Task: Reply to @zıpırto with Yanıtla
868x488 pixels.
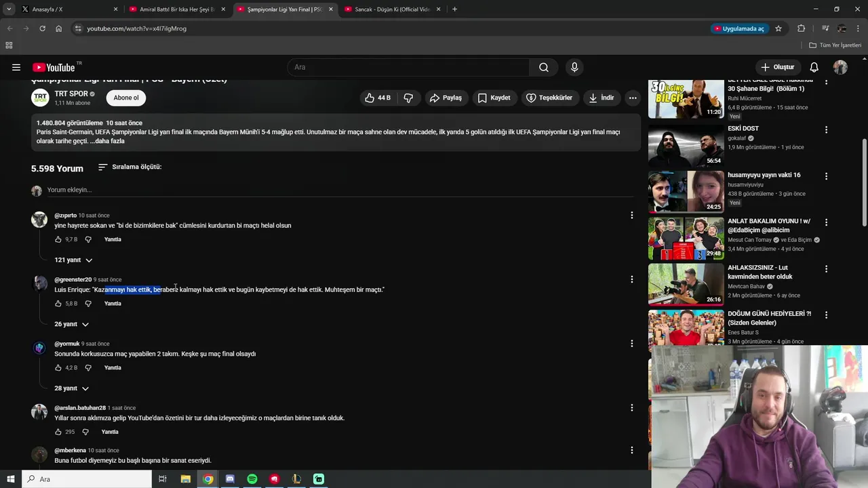Action: tap(113, 239)
